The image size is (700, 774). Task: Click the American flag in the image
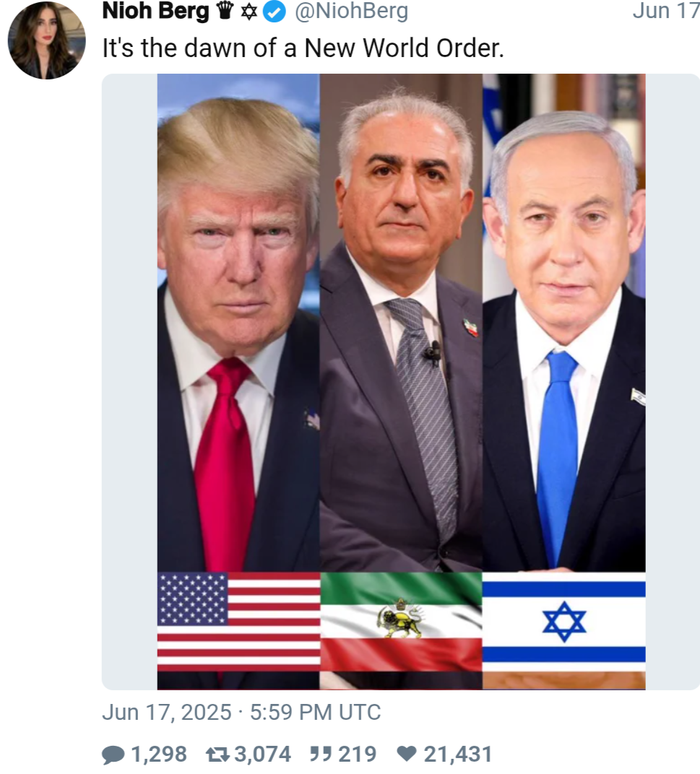click(238, 622)
